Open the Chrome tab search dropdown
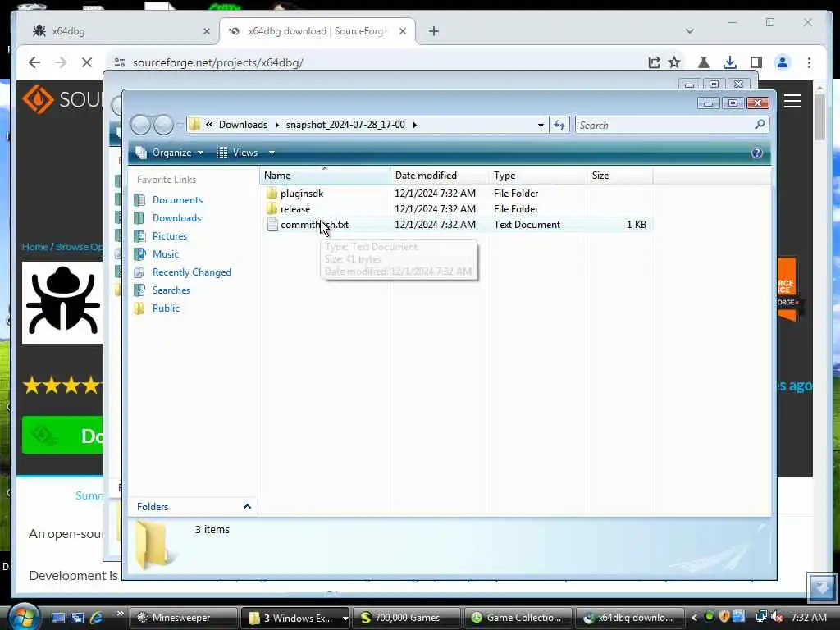 click(689, 31)
